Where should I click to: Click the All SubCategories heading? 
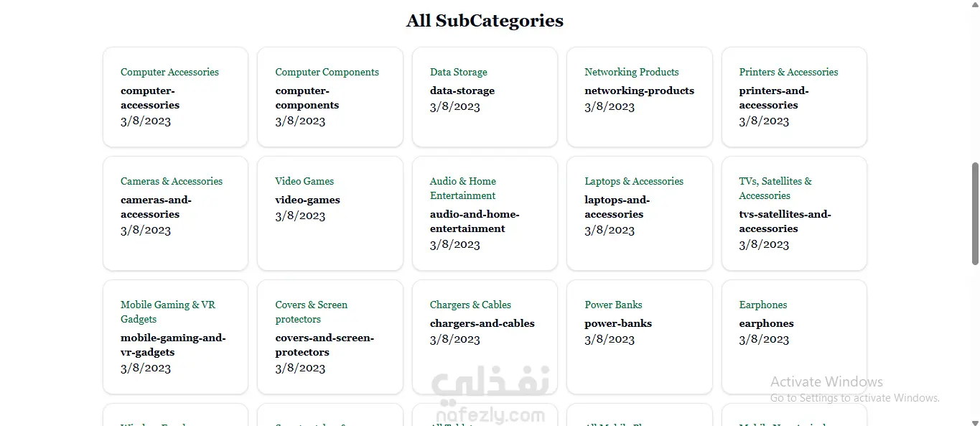[x=485, y=21]
